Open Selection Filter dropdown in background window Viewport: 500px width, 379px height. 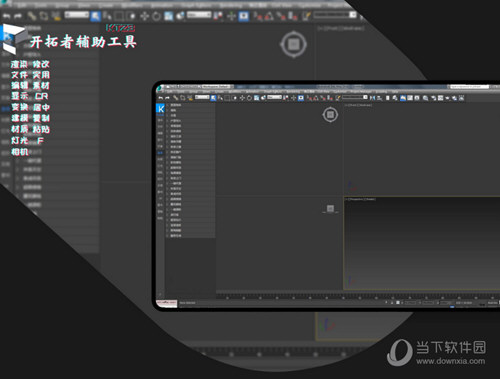point(77,15)
